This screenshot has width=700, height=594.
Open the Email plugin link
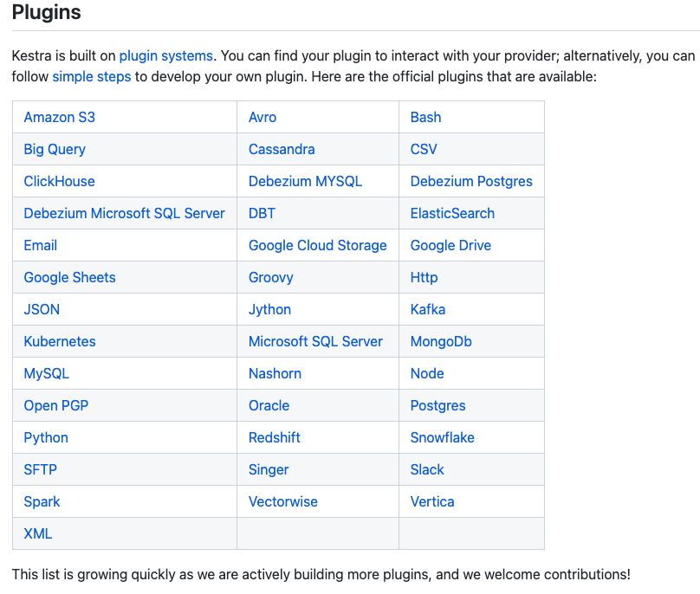[40, 246]
